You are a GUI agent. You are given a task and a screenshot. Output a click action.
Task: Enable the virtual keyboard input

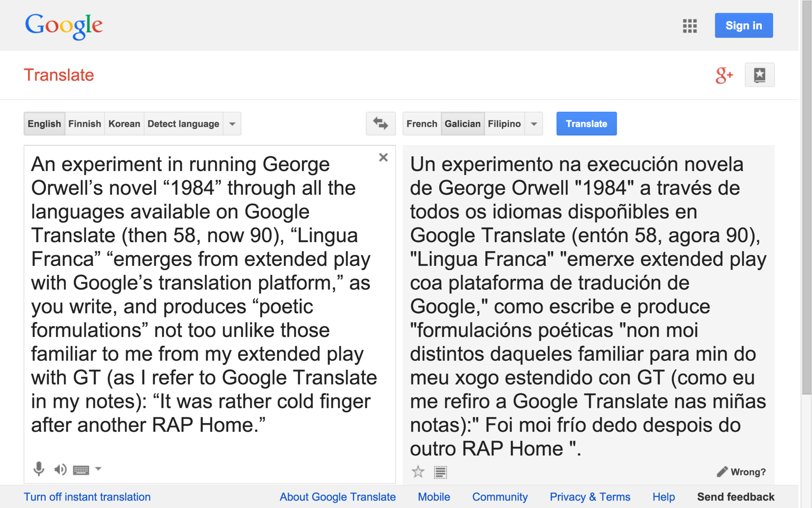click(x=81, y=470)
